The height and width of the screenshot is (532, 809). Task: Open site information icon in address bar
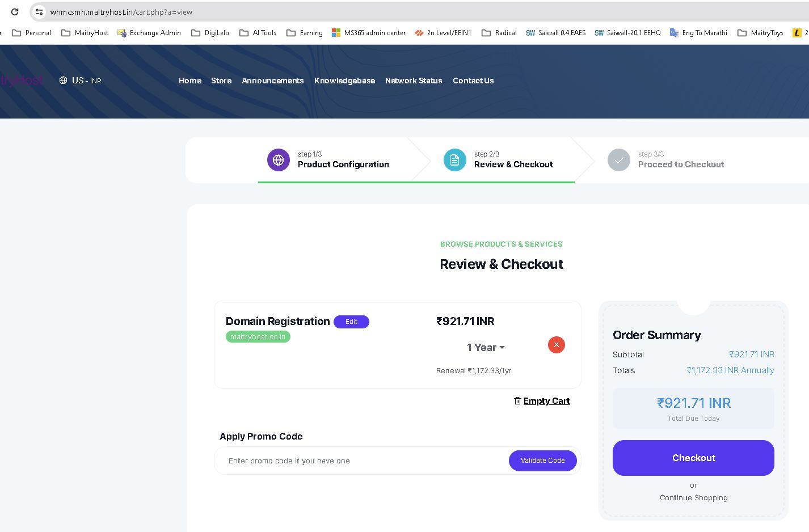pos(39,12)
